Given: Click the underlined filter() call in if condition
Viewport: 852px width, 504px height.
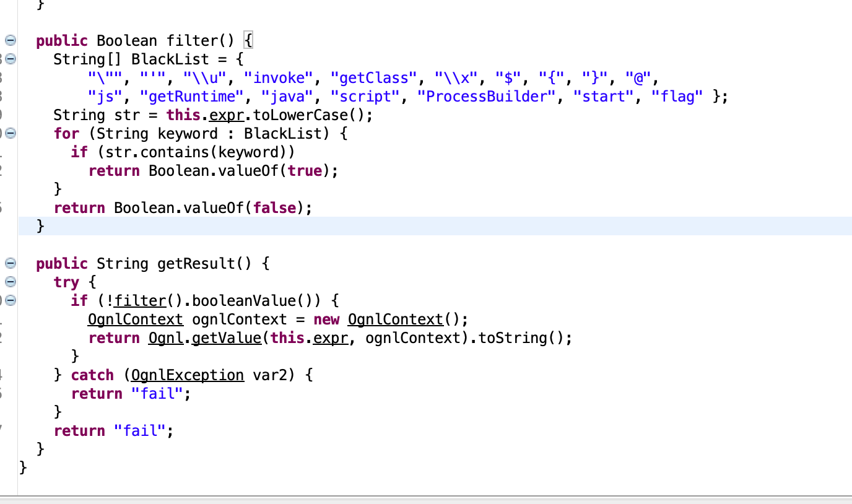Looking at the screenshot, I should pos(149,301).
